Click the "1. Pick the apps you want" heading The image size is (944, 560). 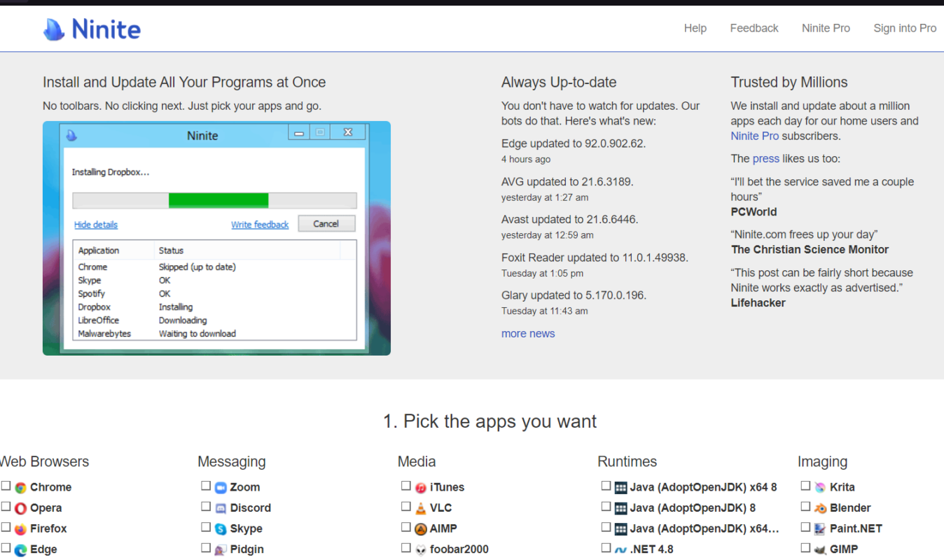tap(490, 421)
